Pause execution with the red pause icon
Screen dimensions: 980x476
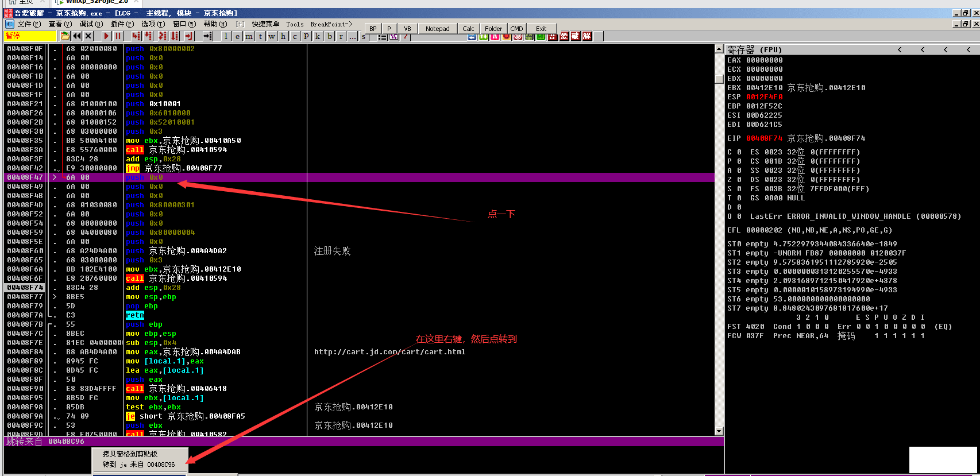coord(118,36)
